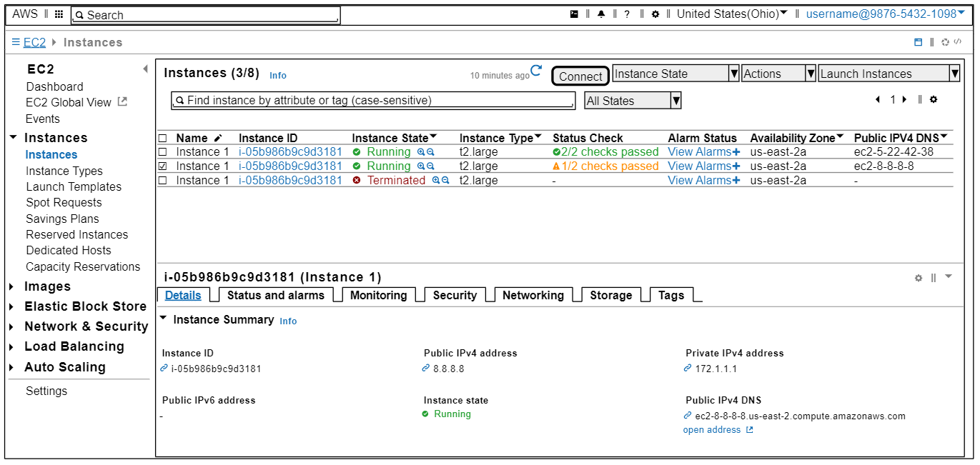Zoom in on the Terminated state filter icon
The image size is (980, 465).
(x=436, y=181)
